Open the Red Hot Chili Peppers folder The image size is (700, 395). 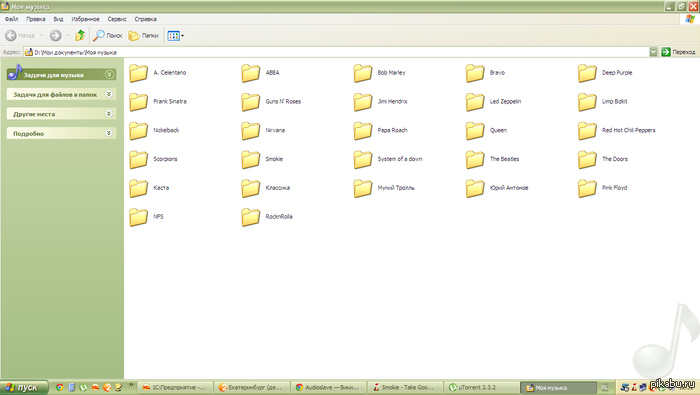click(x=616, y=130)
